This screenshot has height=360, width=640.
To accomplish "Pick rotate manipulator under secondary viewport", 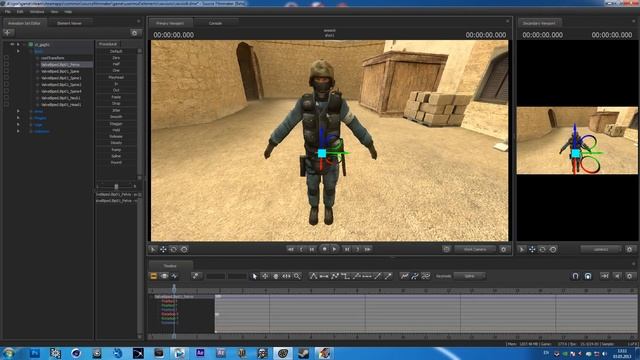I will [x=543, y=249].
